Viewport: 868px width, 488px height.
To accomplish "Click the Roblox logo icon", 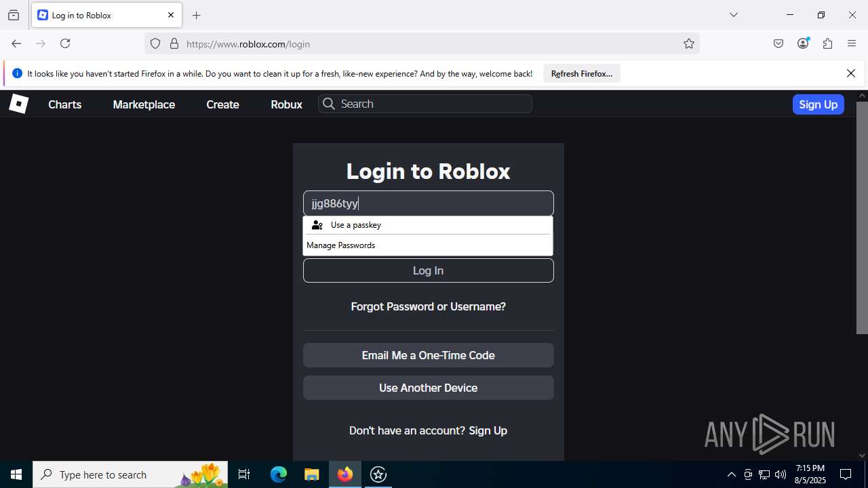I will [x=18, y=104].
